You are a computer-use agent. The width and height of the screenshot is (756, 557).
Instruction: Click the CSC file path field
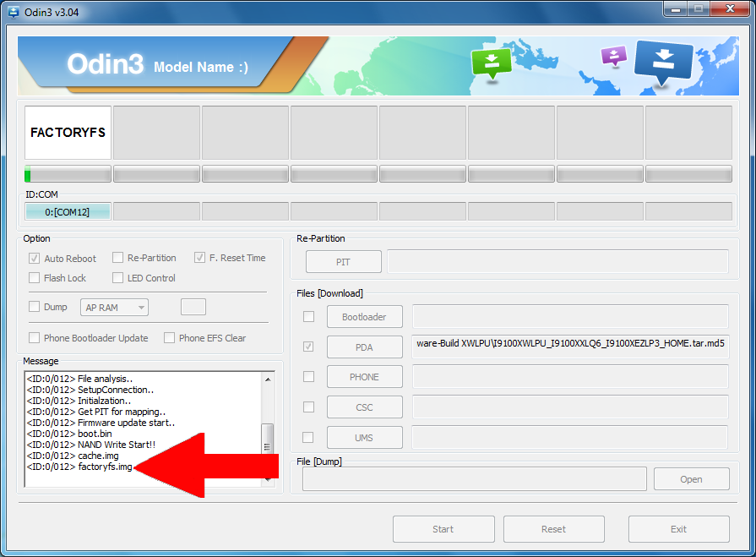coord(570,407)
